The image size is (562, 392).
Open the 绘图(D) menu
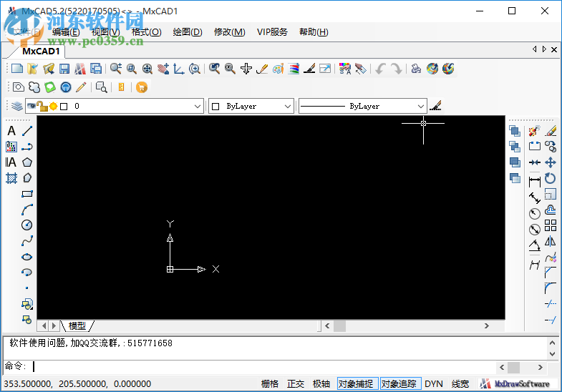[188, 32]
